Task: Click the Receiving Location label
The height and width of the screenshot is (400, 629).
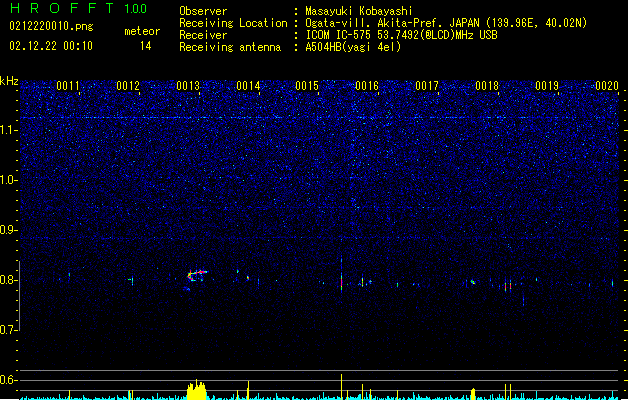Action: [x=233, y=23]
